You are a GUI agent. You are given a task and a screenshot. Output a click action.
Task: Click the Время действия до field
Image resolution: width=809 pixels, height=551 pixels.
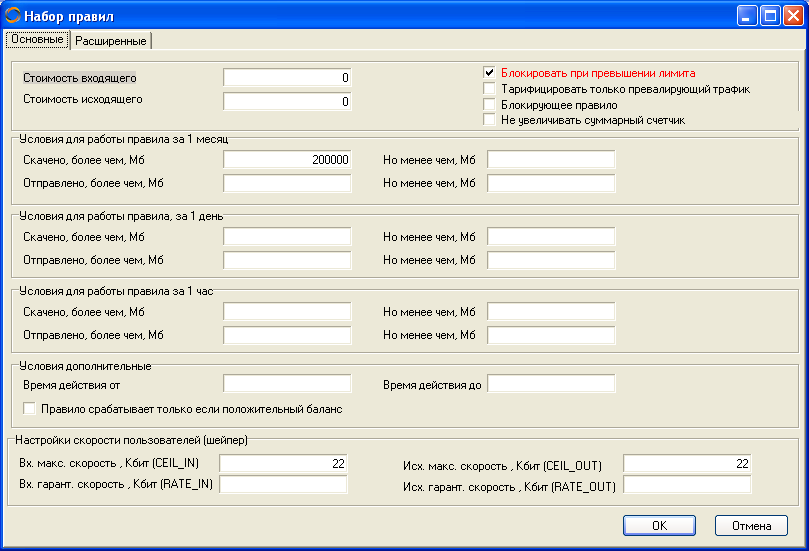(550, 383)
